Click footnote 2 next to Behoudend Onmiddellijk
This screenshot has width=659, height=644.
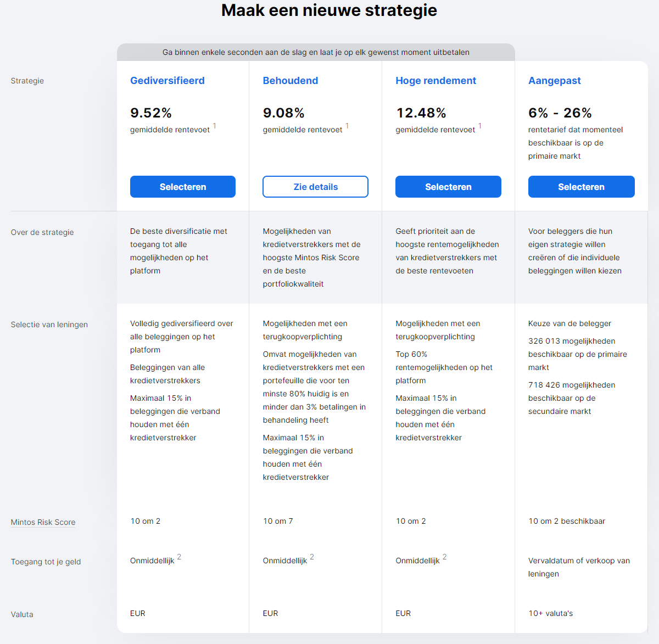coord(312,557)
